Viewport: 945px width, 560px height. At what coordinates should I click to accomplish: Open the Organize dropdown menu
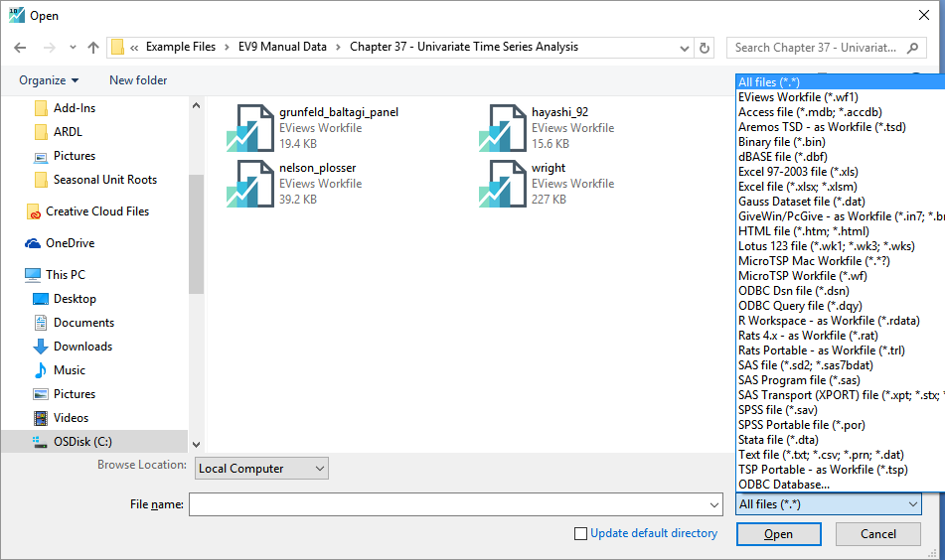pyautogui.click(x=49, y=80)
